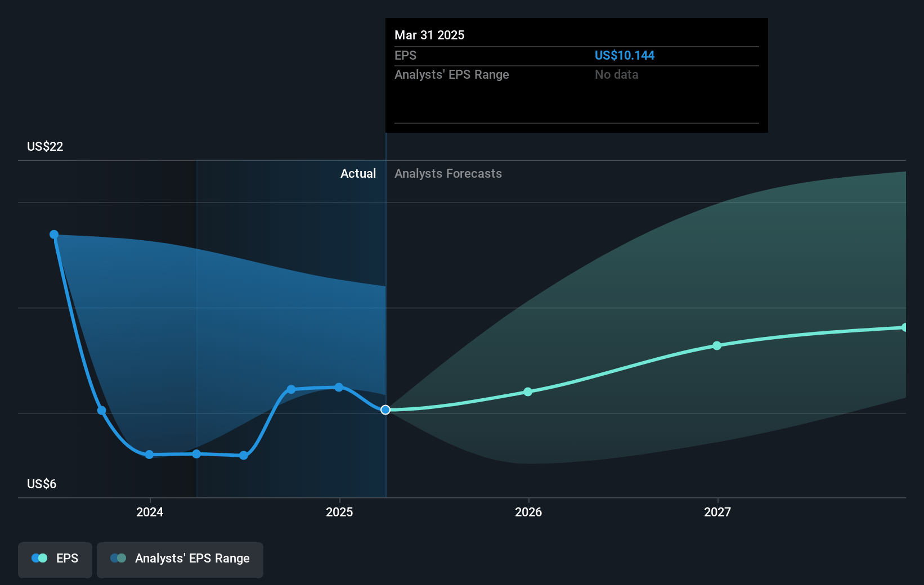Click the EPS data point at start of 2024
Screen dimensions: 924x585
(149, 454)
